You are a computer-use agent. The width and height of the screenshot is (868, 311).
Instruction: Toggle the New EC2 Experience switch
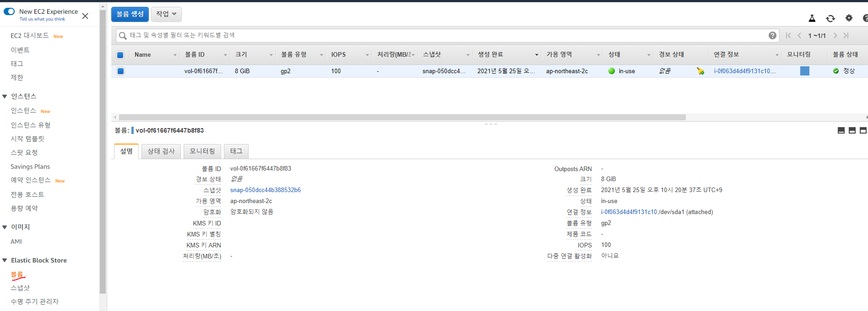click(x=9, y=11)
